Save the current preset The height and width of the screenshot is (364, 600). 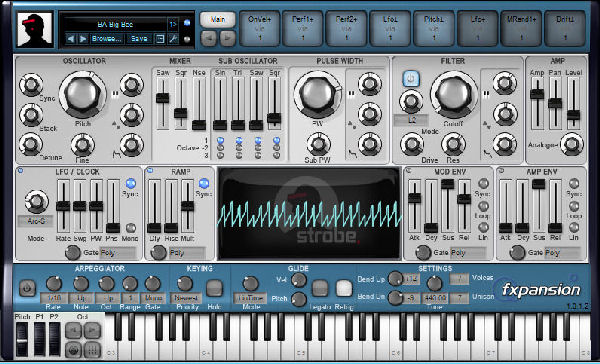(x=139, y=39)
